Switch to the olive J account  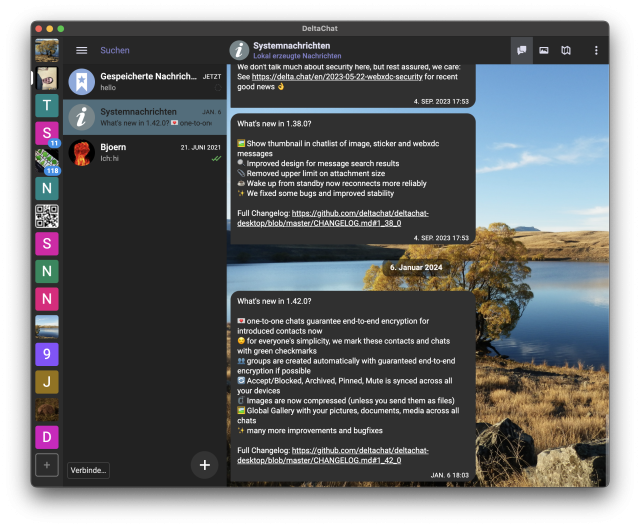47,382
